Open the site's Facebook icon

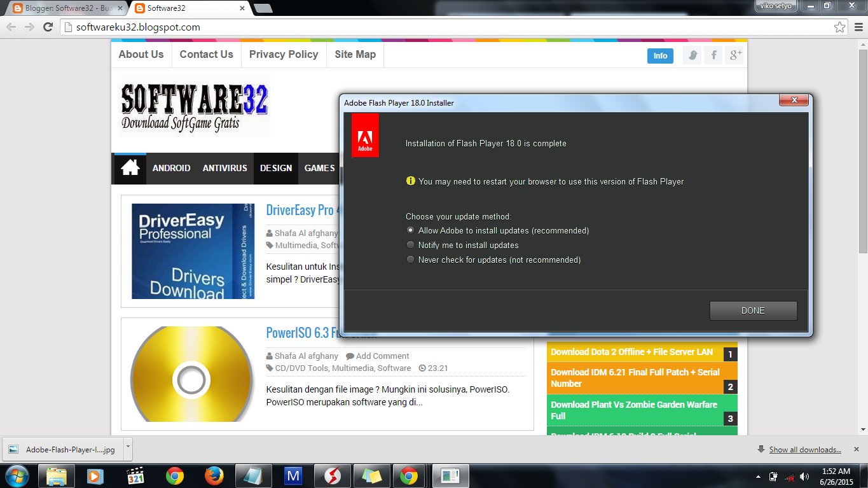[x=713, y=55]
